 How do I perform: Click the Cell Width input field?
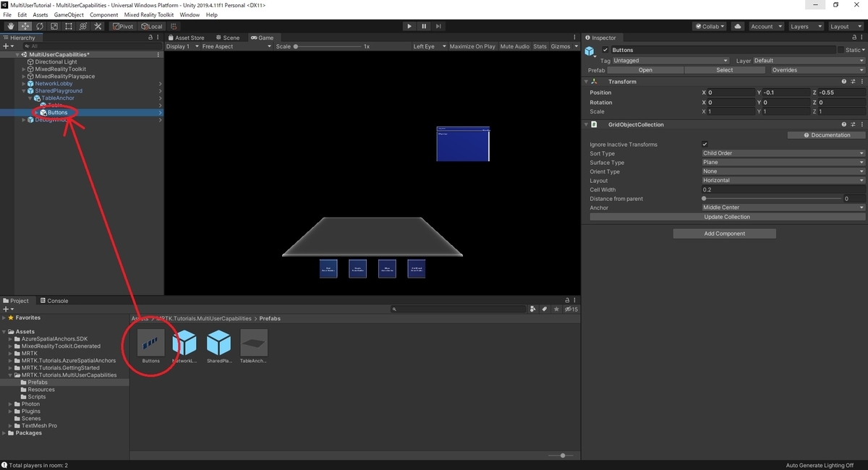783,189
